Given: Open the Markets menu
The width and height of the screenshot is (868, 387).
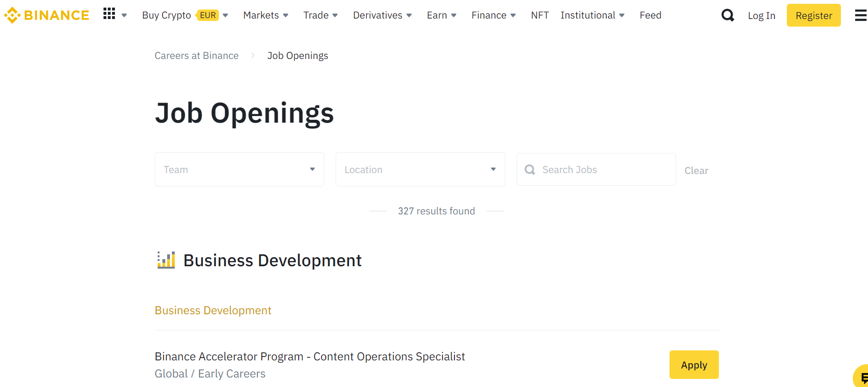Looking at the screenshot, I should click(x=265, y=15).
